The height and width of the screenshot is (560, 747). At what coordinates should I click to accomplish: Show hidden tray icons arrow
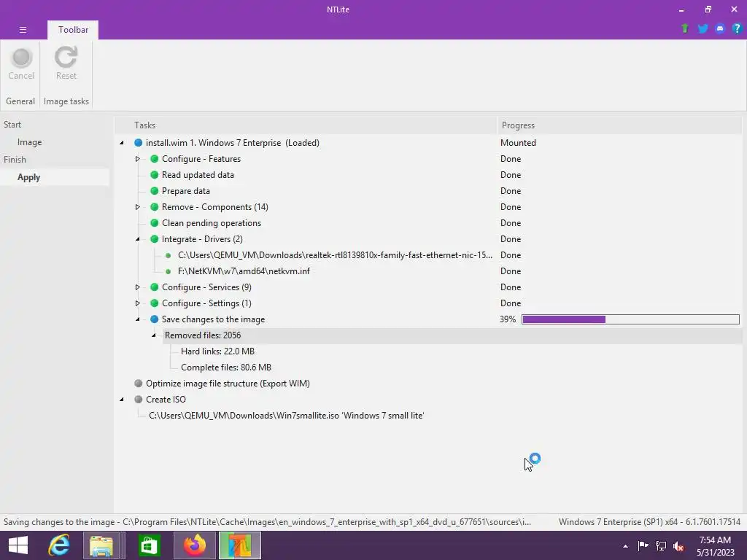pyautogui.click(x=625, y=546)
